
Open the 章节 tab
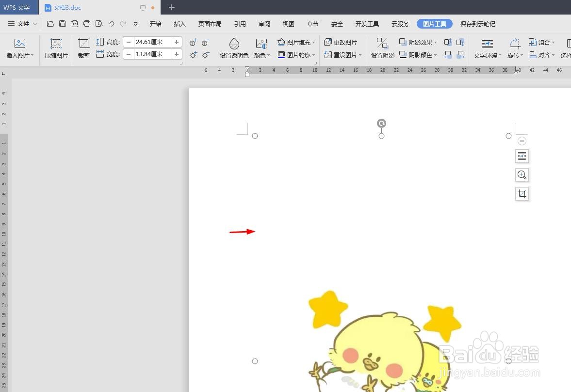(313, 24)
